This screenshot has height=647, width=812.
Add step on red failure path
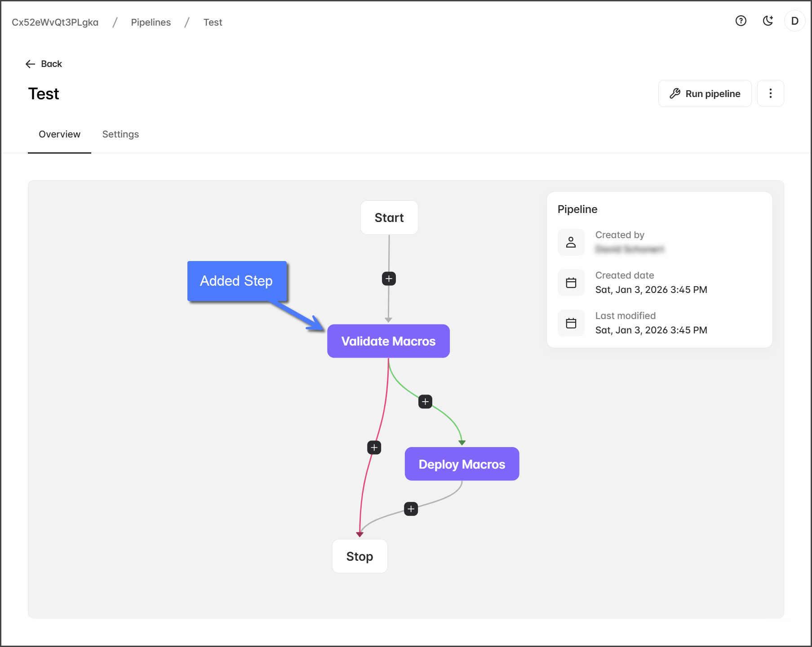[x=374, y=448]
